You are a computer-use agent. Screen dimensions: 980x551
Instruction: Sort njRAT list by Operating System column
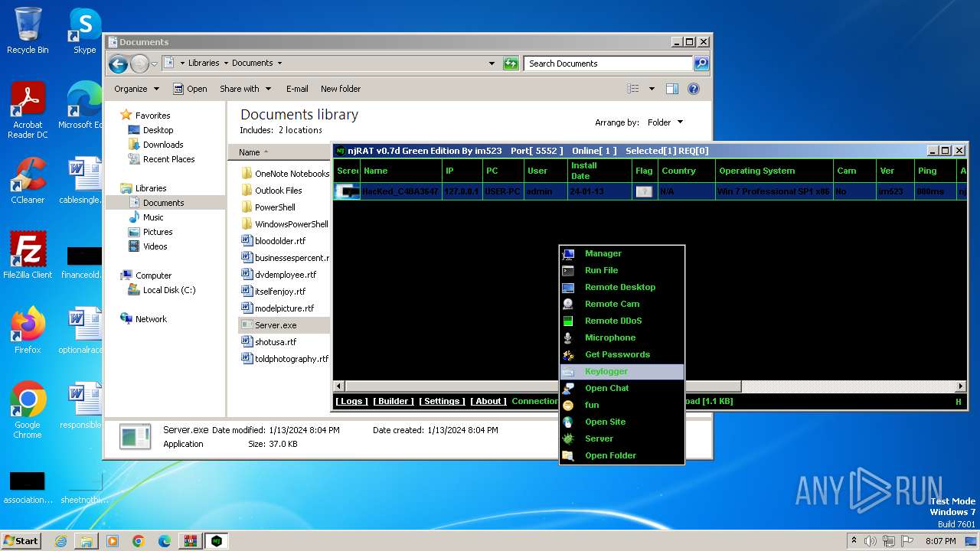pyautogui.click(x=775, y=171)
